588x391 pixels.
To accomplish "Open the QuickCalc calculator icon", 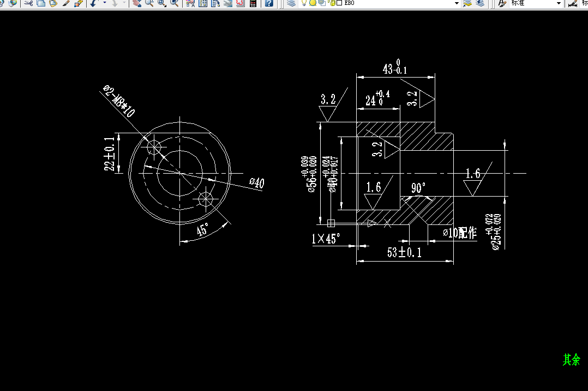I will pos(253,4).
